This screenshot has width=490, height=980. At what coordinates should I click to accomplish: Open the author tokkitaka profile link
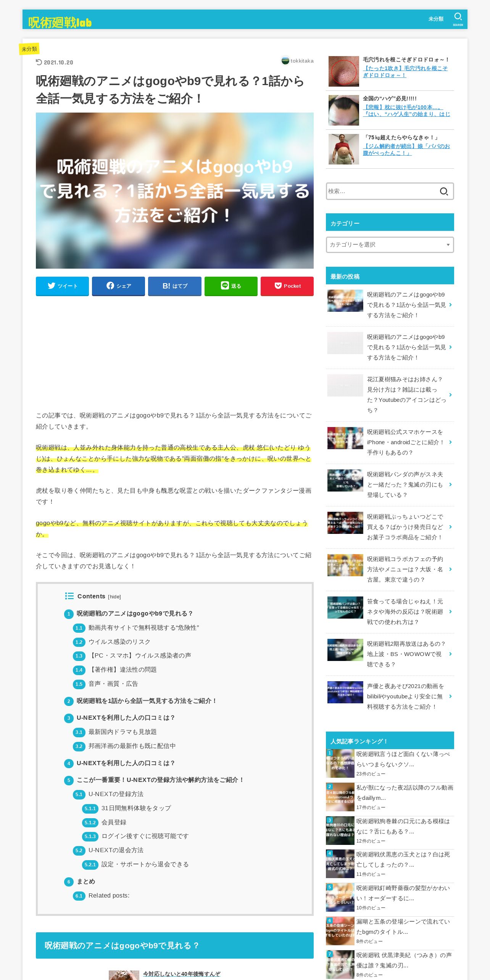click(x=302, y=61)
